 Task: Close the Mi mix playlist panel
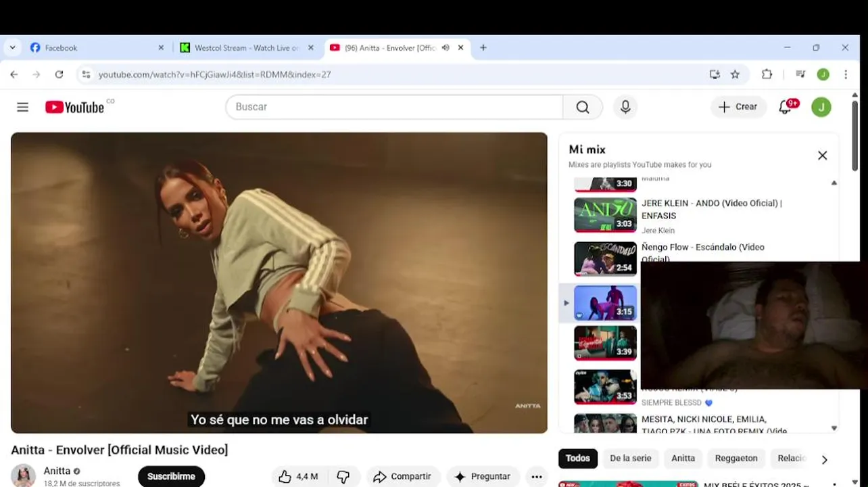[x=822, y=156]
